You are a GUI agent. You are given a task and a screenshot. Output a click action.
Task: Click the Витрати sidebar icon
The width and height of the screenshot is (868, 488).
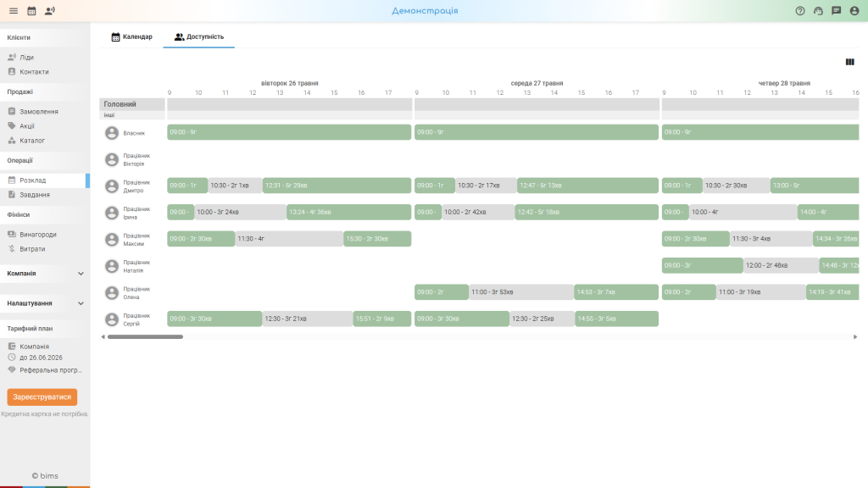tap(12, 248)
